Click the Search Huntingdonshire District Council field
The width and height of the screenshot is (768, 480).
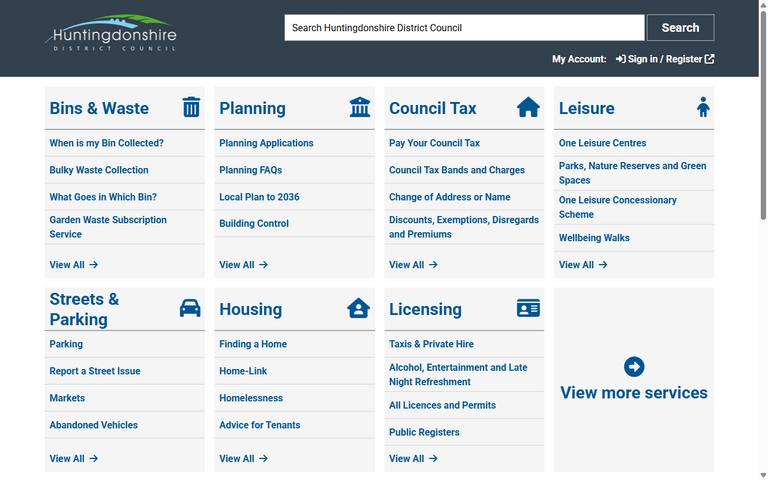(x=464, y=28)
